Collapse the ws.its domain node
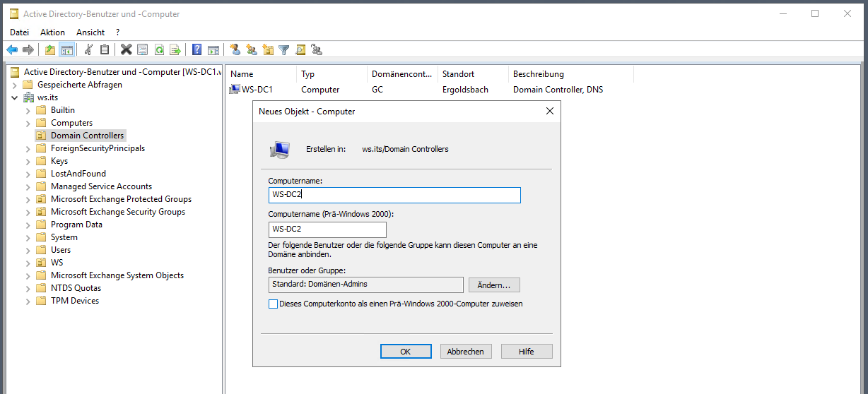868x394 pixels. [15, 97]
